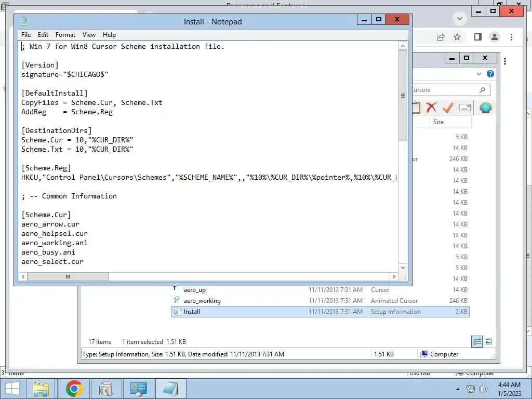Click the Notepad icon in title bar
The width and height of the screenshot is (532, 399).
click(24, 21)
